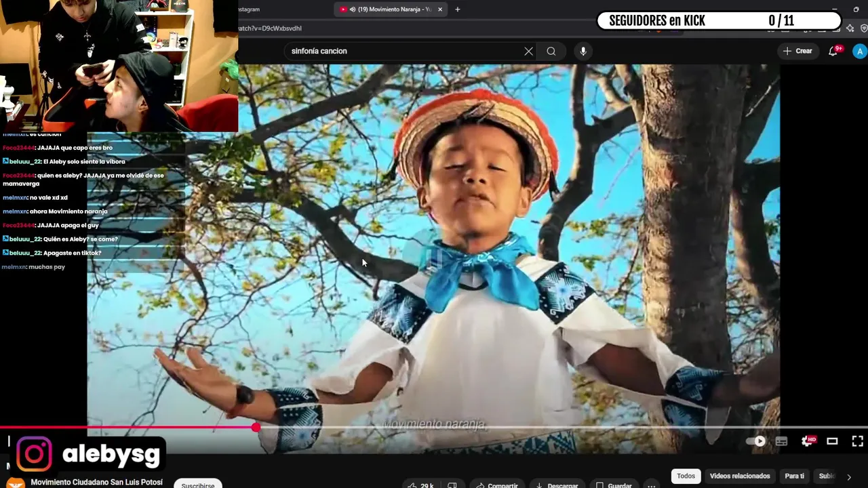Select the Todos filter chip
This screenshot has width=868, height=488.
686,476
